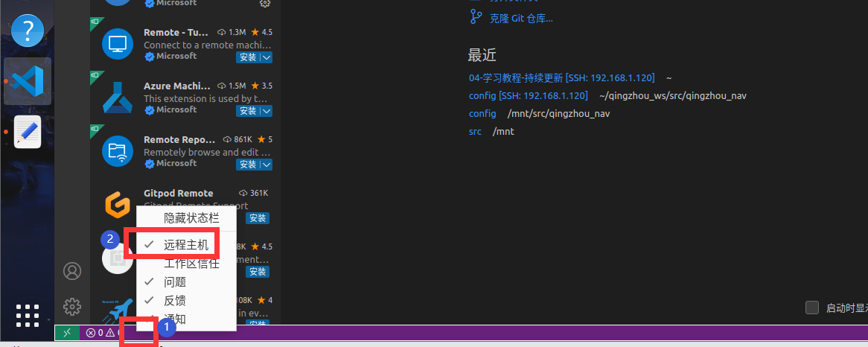Expand install options arrow for Azure Machine Learning
Screen dimensions: 868x347
[x=267, y=111]
